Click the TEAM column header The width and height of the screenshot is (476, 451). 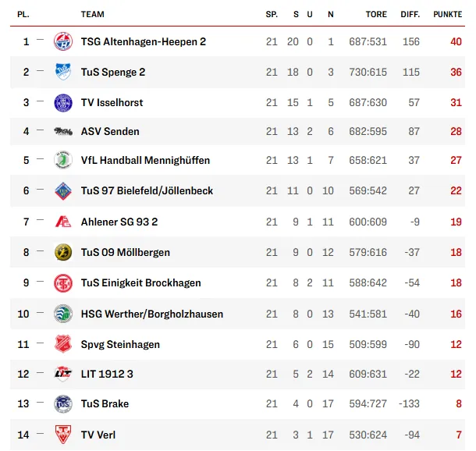tap(92, 14)
